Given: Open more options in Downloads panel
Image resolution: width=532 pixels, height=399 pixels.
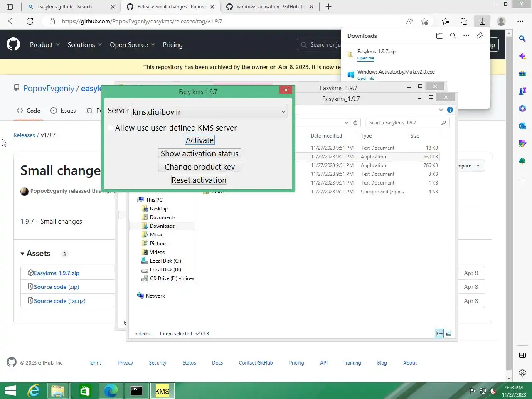Looking at the screenshot, I should pyautogui.click(x=466, y=36).
